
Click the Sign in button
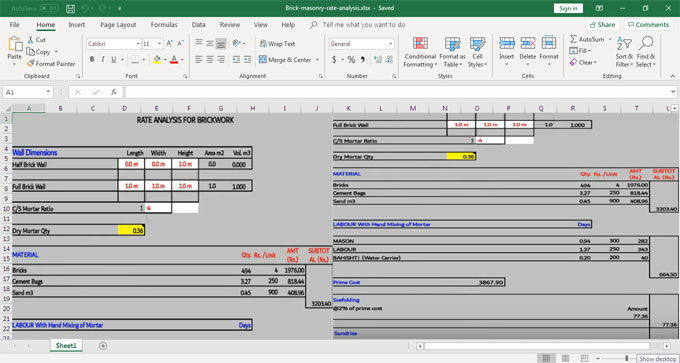[x=568, y=8]
